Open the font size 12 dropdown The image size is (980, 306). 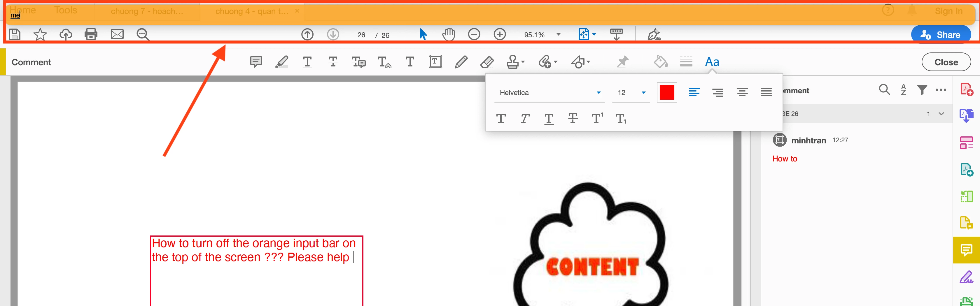(x=631, y=93)
